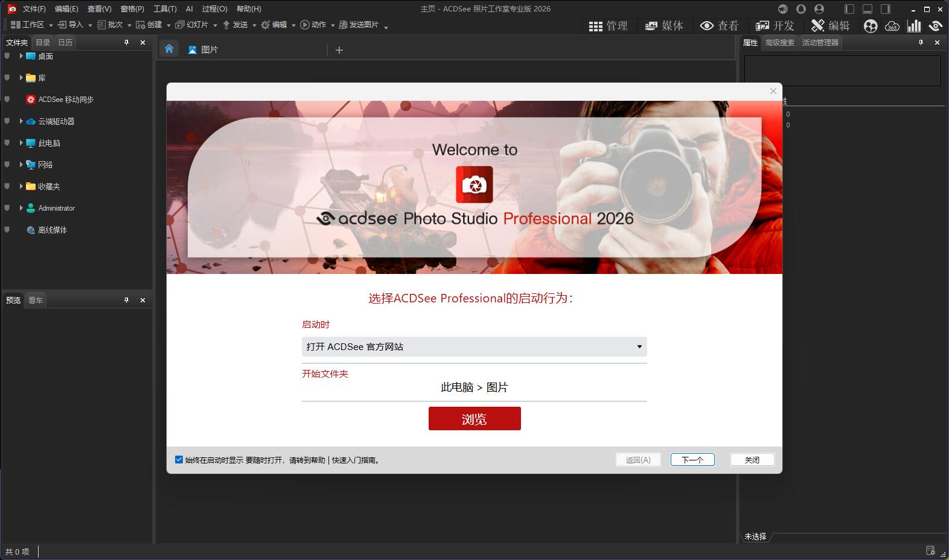Expand the 收藏夹 tree node
Image resolution: width=949 pixels, height=560 pixels.
[21, 186]
